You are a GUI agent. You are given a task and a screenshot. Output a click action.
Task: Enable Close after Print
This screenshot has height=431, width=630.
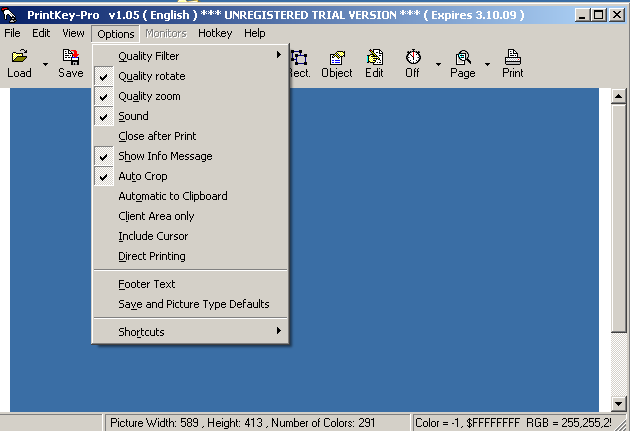190,136
